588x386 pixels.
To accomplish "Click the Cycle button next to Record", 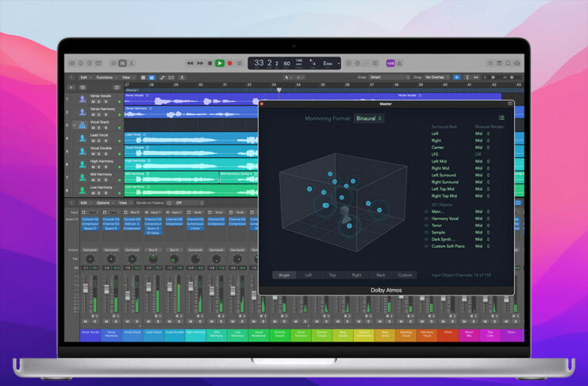I will [240, 63].
